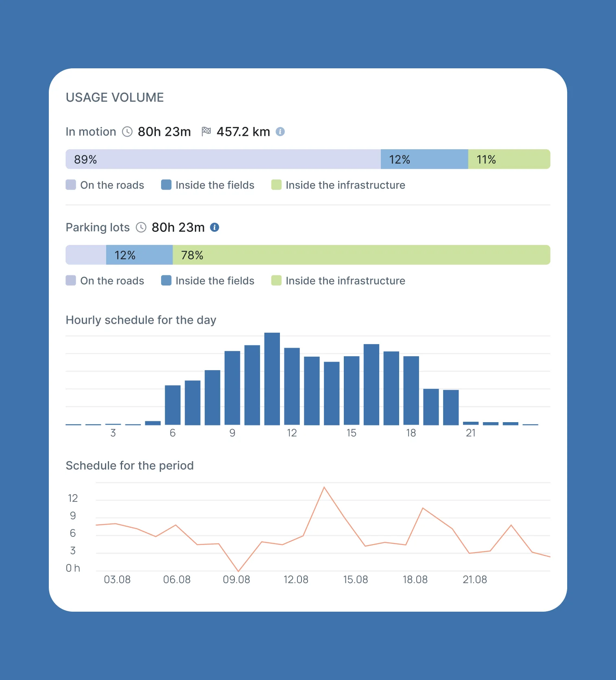Click the 15.08 date label

coord(356,580)
